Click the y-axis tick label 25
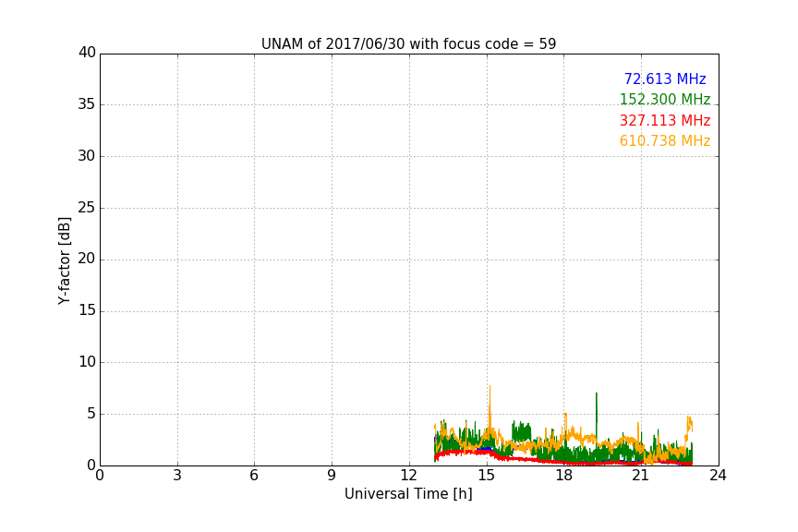Screen dimensions: 798x532 click(87, 207)
